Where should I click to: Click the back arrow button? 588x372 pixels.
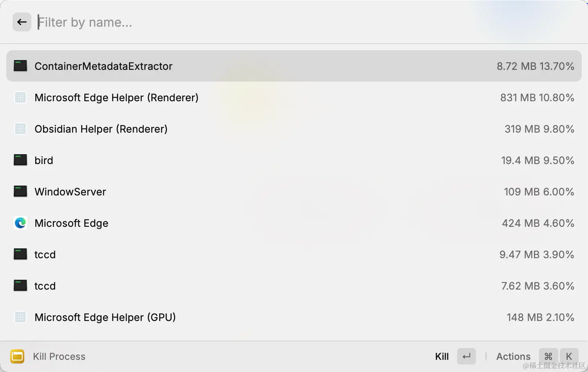[x=22, y=22]
